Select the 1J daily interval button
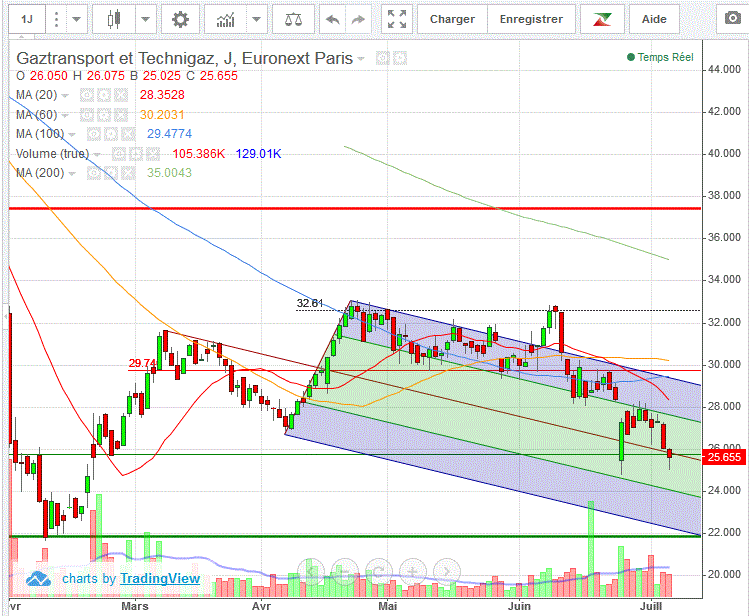 point(27,20)
